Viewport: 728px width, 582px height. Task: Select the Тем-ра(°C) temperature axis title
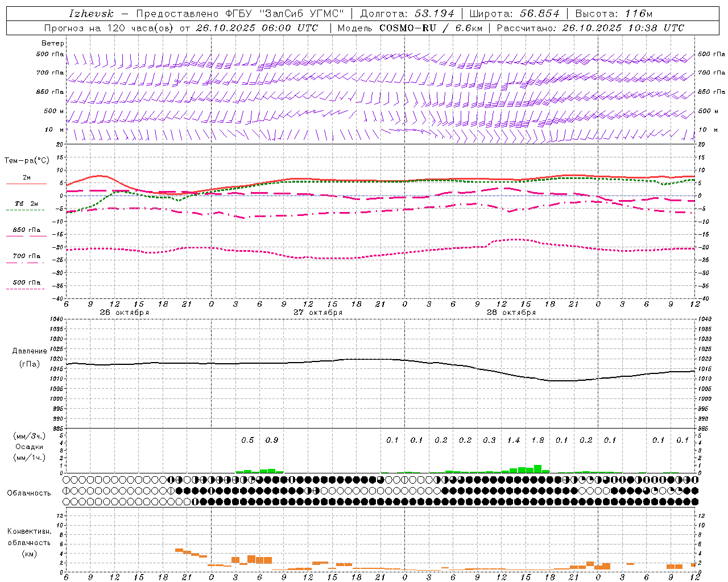[27, 161]
